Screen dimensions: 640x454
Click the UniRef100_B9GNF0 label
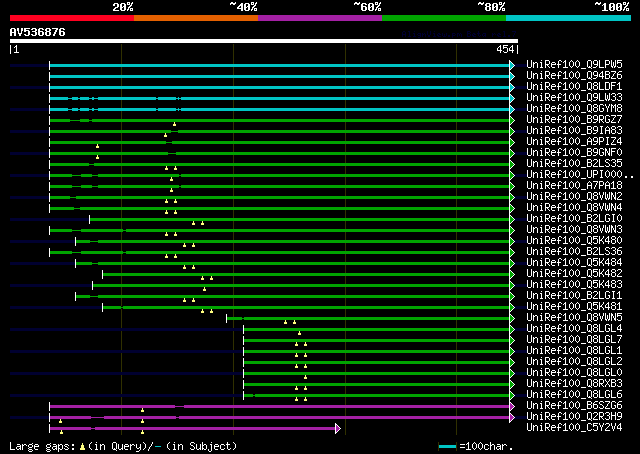[x=574, y=152]
